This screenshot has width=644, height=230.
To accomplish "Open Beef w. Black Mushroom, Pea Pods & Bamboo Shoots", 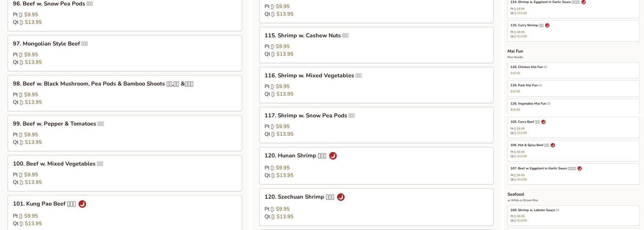I will click(x=125, y=93).
